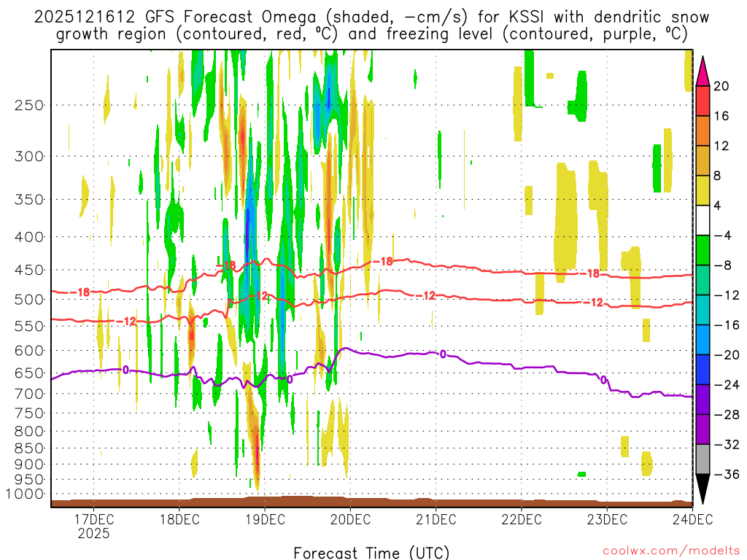This screenshot has width=747, height=560.
Task: Click the coolwx.com/modelts link text
Action: point(671,551)
